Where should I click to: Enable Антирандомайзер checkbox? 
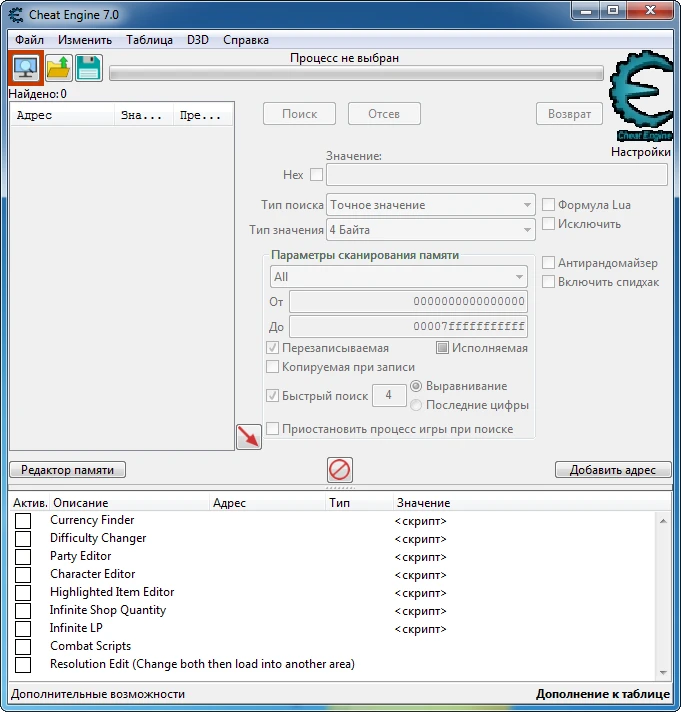click(x=548, y=262)
